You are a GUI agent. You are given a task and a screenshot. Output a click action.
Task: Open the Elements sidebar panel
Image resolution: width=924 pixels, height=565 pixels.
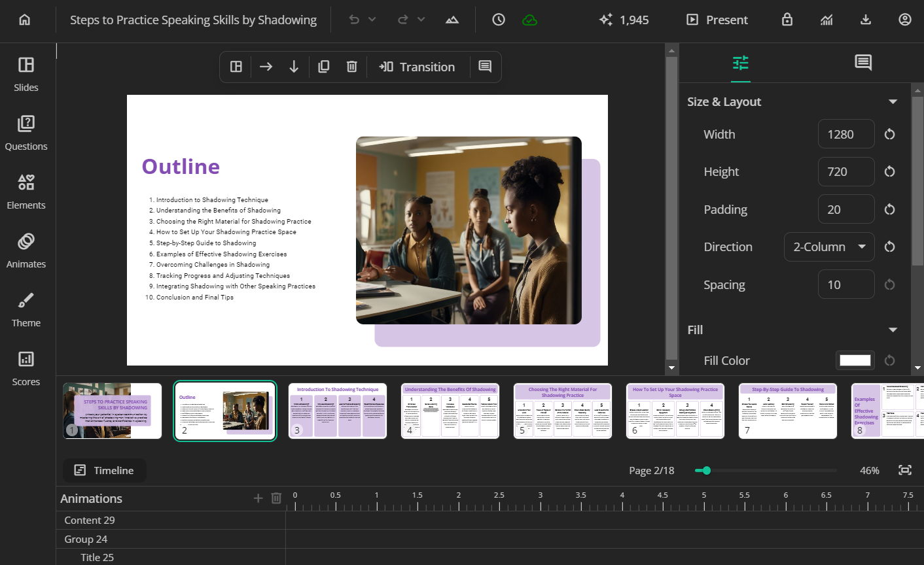point(26,192)
